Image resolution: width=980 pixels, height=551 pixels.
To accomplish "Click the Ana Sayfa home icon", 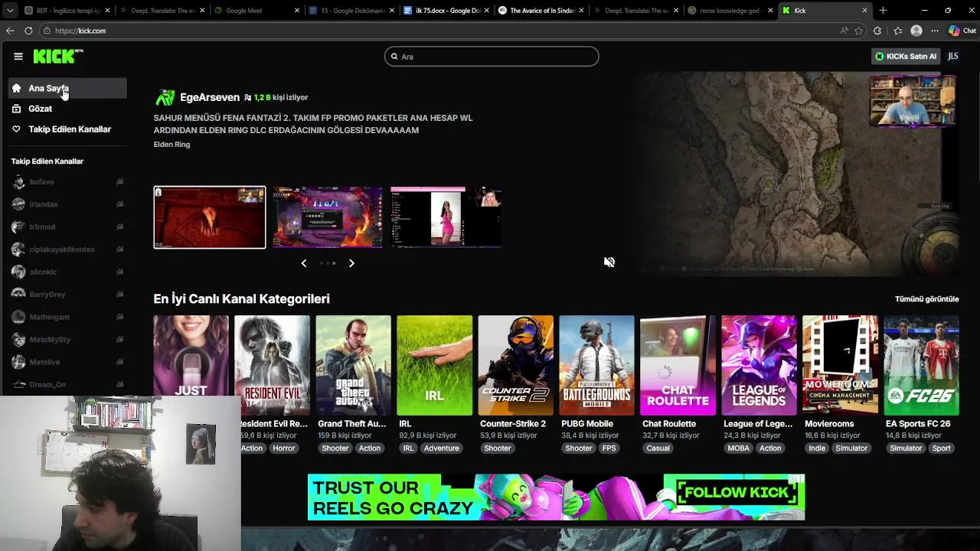I will 16,88.
